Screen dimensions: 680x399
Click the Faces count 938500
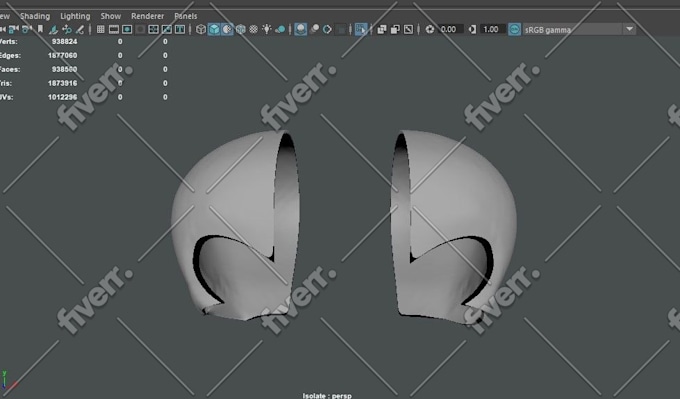pos(64,69)
